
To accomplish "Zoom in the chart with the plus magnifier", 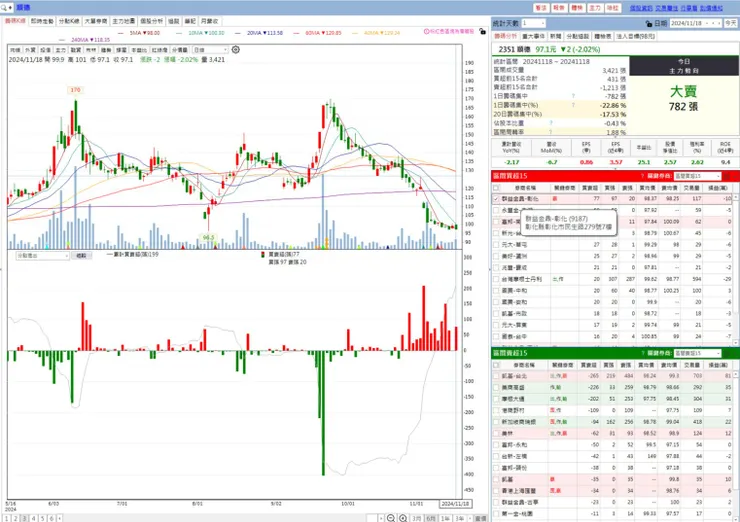I will [x=403, y=518].
